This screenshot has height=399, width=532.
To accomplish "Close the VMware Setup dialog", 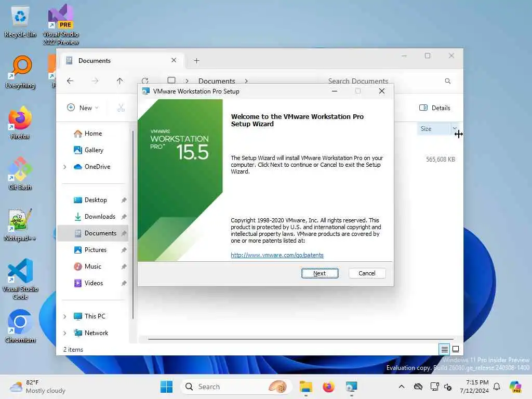I will coord(382,91).
